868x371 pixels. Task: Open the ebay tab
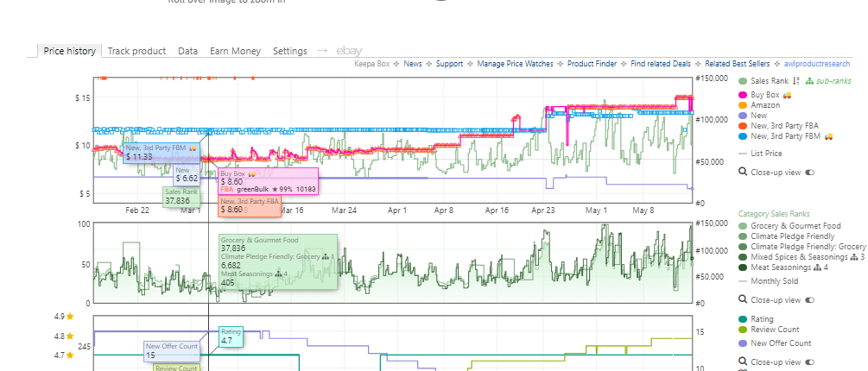point(349,51)
